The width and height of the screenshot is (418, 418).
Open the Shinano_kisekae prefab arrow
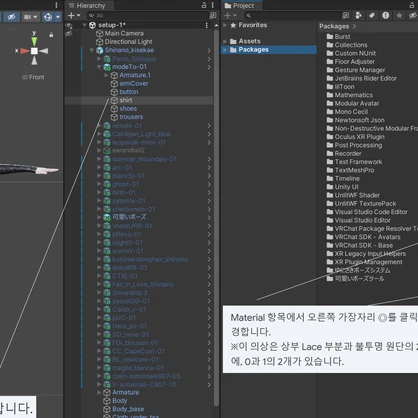point(209,51)
